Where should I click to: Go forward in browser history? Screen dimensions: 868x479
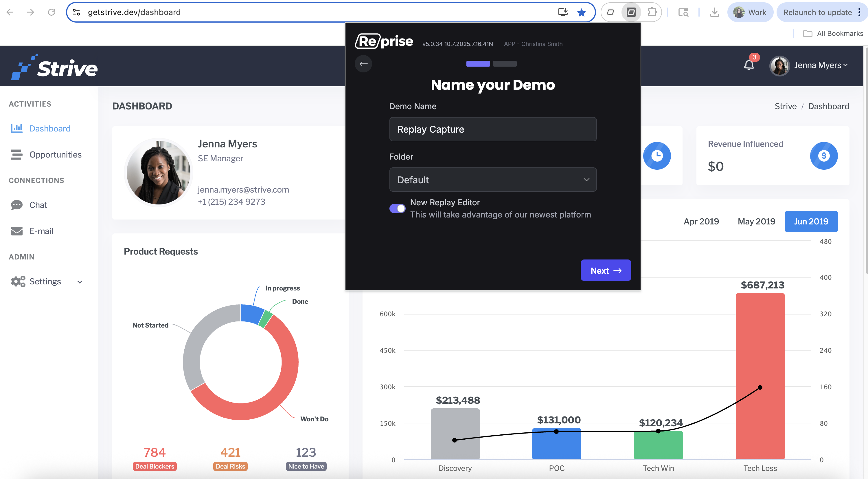31,12
